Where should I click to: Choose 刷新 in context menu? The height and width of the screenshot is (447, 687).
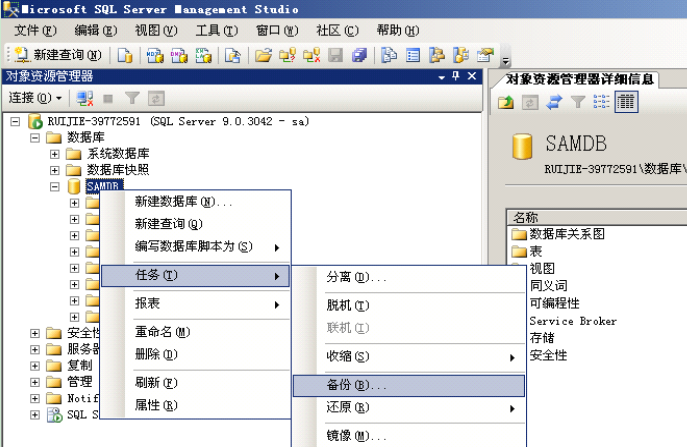click(x=195, y=383)
